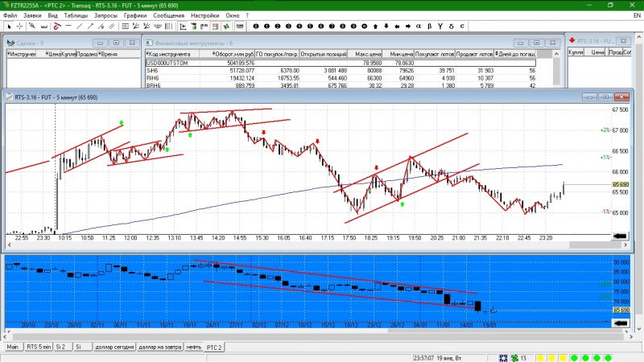Image resolution: width=644 pixels, height=362 pixels.
Task: Insert gamma symbol label
Action: click(440, 27)
